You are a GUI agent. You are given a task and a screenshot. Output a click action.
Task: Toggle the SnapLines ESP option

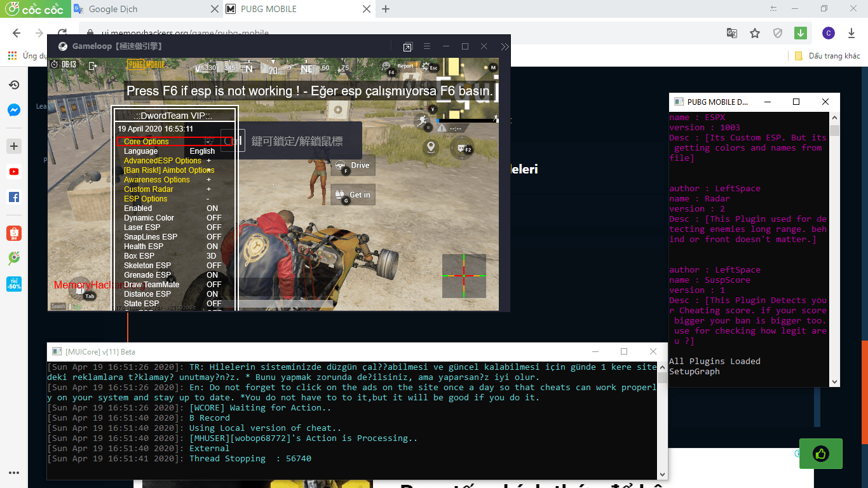coord(172,237)
